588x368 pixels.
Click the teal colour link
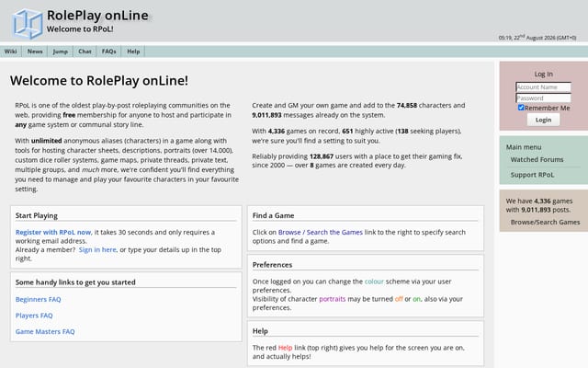pyautogui.click(x=374, y=282)
